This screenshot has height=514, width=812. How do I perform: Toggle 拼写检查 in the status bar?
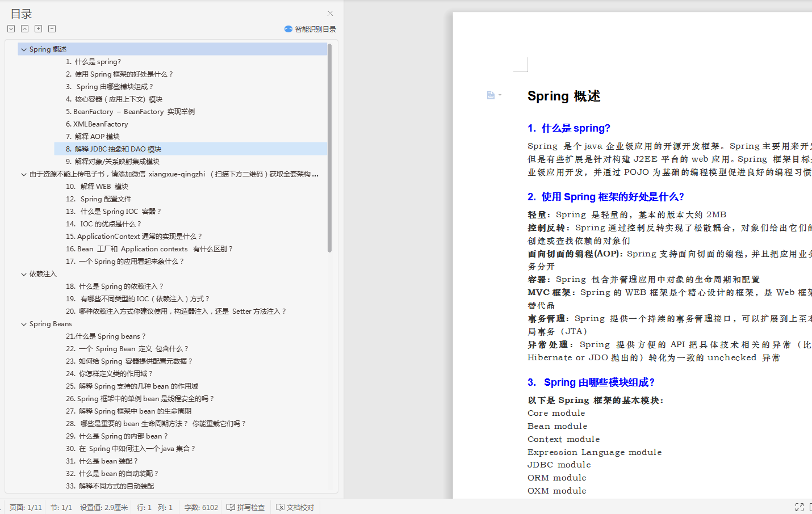tap(246, 508)
